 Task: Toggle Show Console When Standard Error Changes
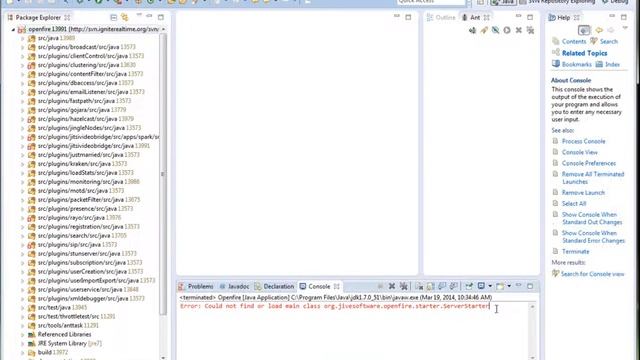453,286
